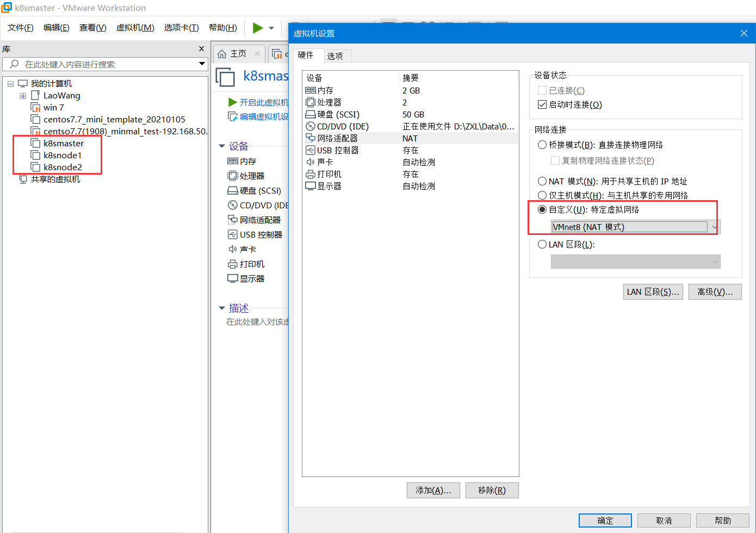This screenshot has width=756, height=533.
Task: Click the CD/DVD icon in main window pane
Action: [233, 205]
